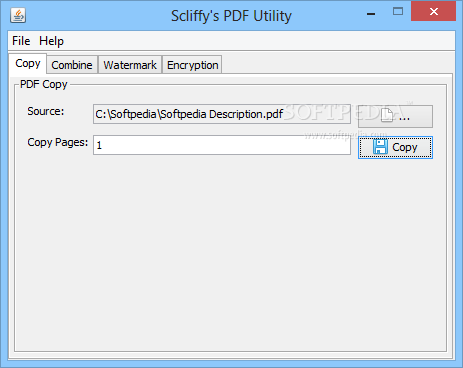Click the PDF Copy group title
This screenshot has height=368, width=463.
coord(44,84)
